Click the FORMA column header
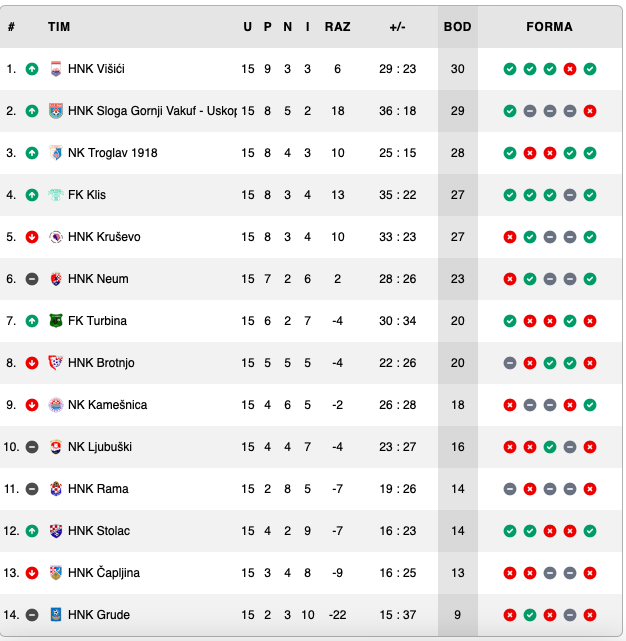Screen dimensions: 626x641 [549, 27]
